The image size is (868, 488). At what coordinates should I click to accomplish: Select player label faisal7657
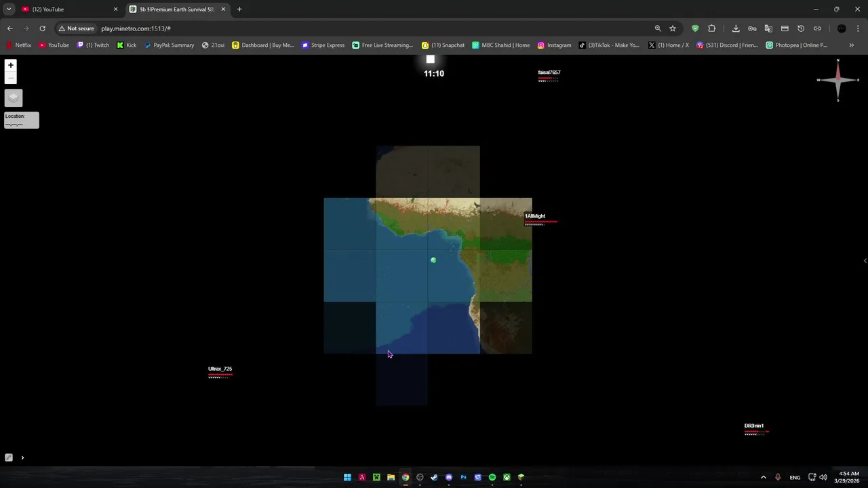[x=549, y=73]
